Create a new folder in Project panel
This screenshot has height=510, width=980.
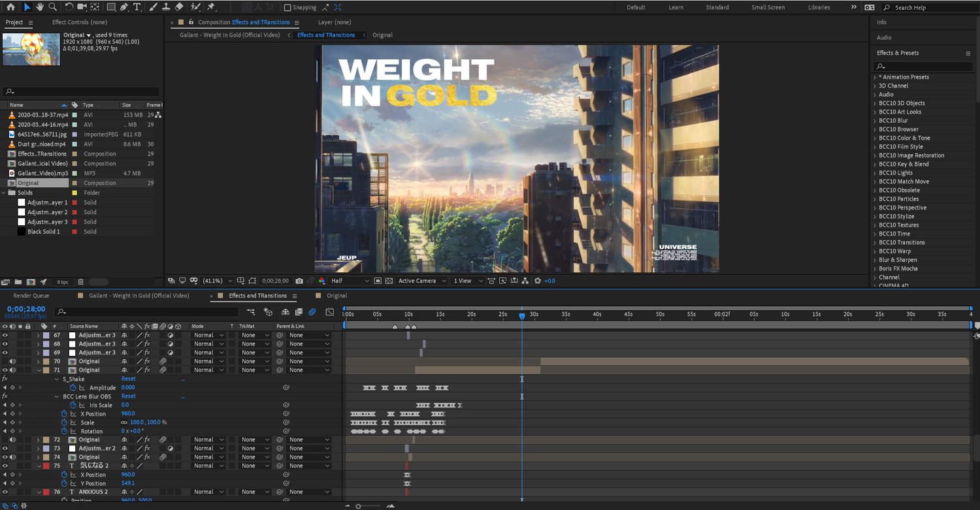tap(18, 282)
